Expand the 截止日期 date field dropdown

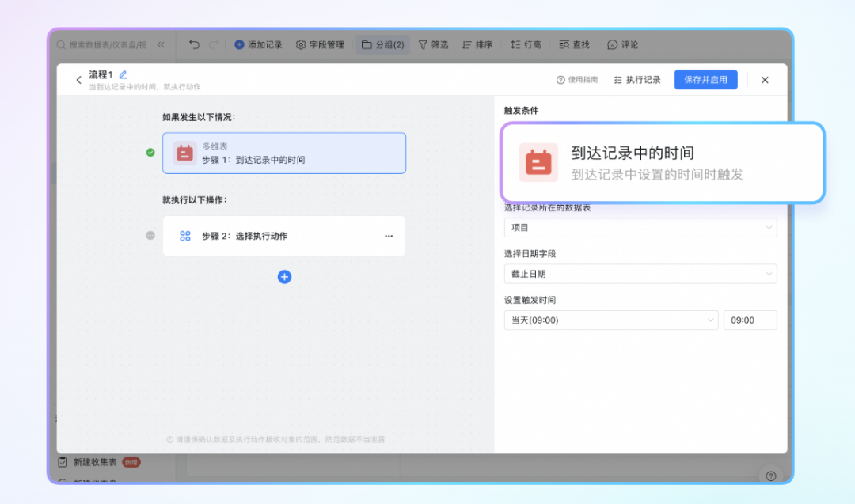tap(640, 274)
